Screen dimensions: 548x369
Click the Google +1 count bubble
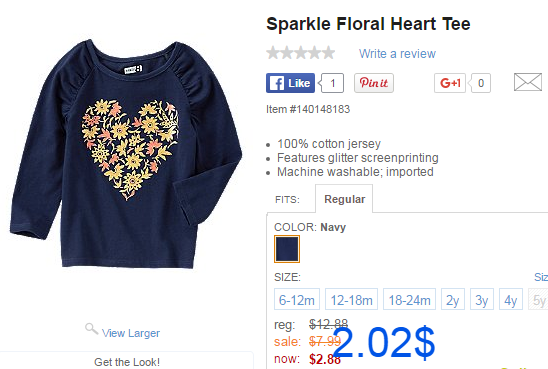481,83
